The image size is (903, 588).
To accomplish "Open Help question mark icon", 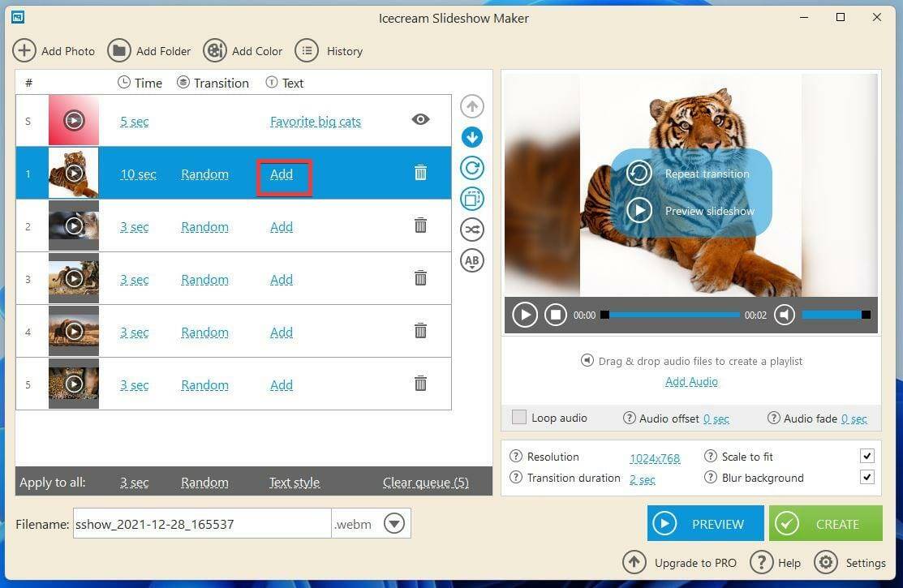I will pyautogui.click(x=761, y=561).
